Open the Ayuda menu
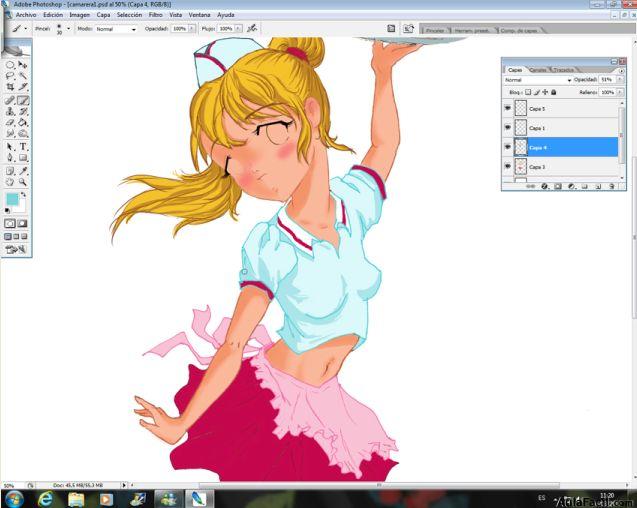This screenshot has width=637, height=508. (x=226, y=15)
